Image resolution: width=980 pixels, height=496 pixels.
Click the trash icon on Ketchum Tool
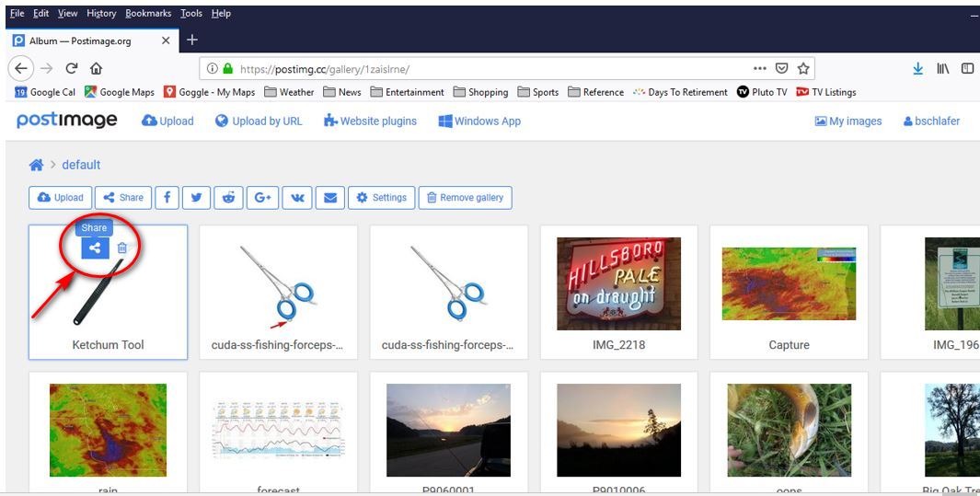point(122,248)
